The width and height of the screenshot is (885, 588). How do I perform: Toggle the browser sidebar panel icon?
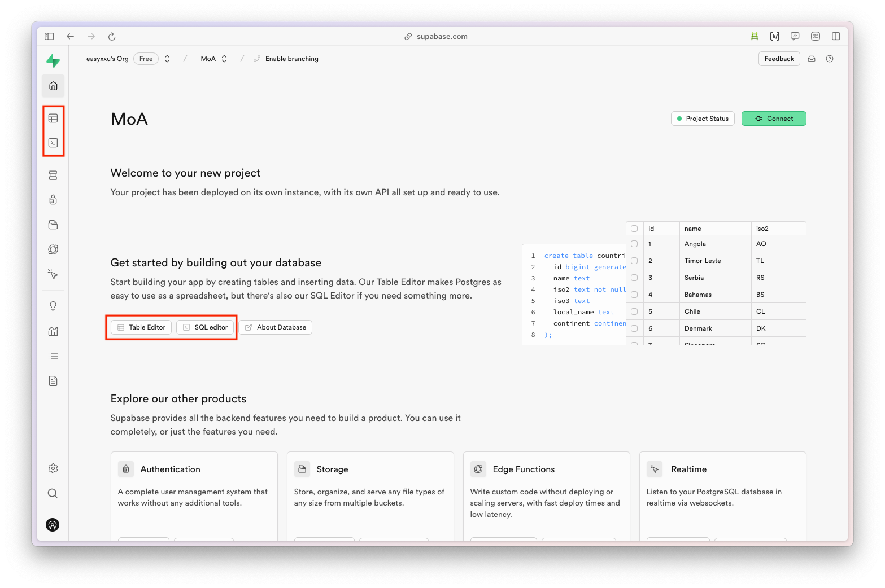click(x=49, y=36)
